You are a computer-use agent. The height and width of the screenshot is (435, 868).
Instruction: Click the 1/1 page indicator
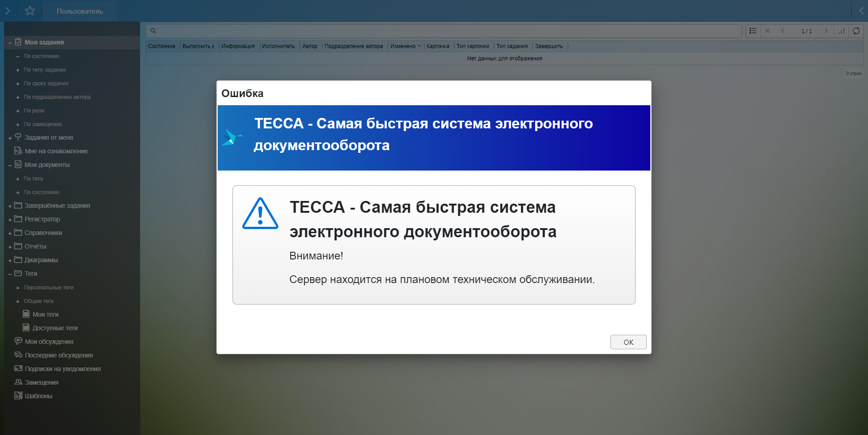point(806,31)
